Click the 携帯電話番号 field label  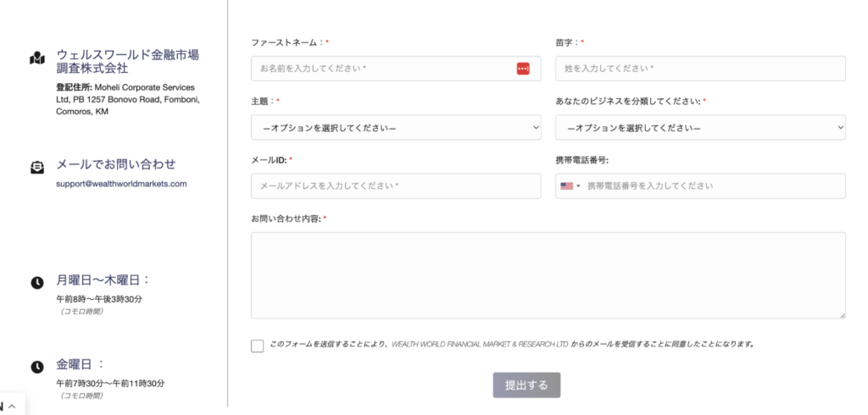coord(581,160)
